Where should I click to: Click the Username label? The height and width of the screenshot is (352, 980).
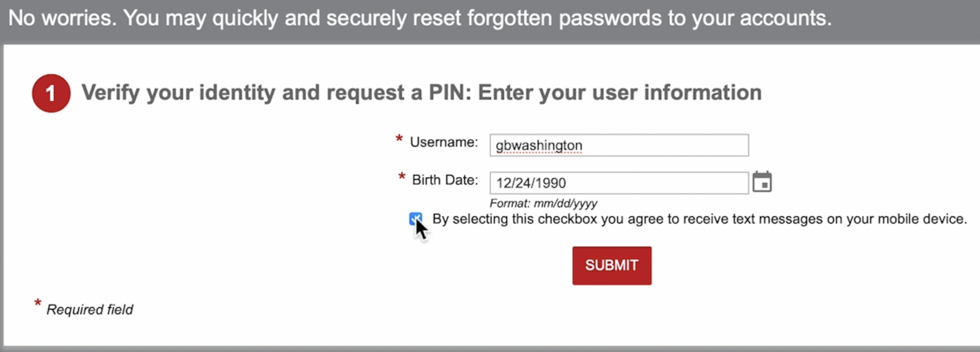(x=444, y=142)
